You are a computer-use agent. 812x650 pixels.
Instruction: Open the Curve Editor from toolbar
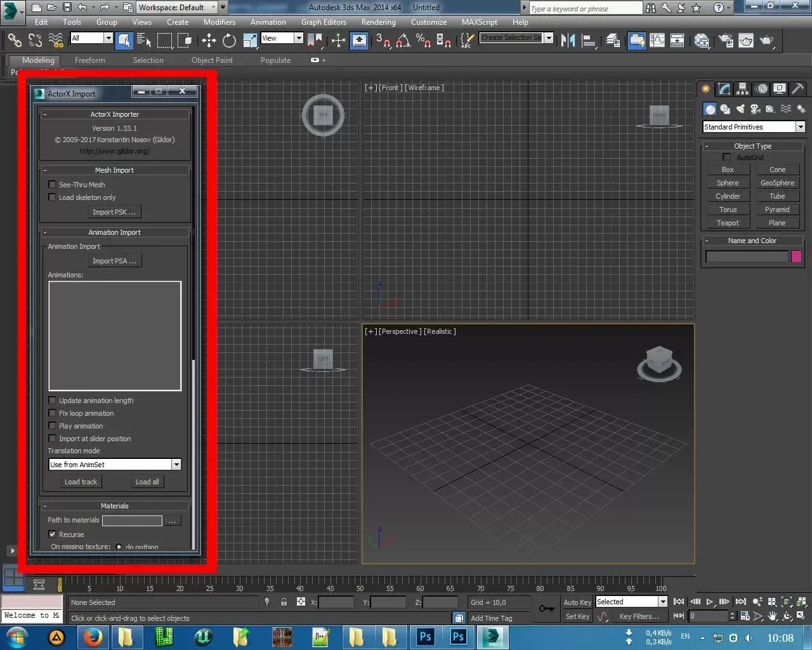point(657,41)
